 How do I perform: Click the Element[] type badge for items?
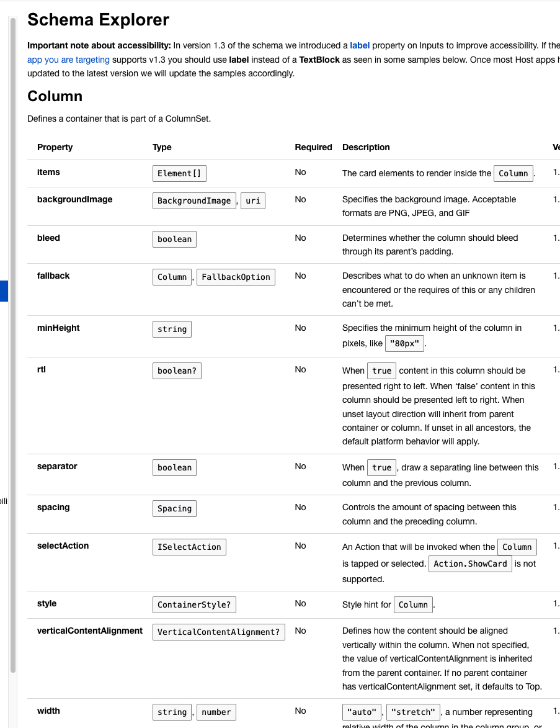tap(179, 173)
